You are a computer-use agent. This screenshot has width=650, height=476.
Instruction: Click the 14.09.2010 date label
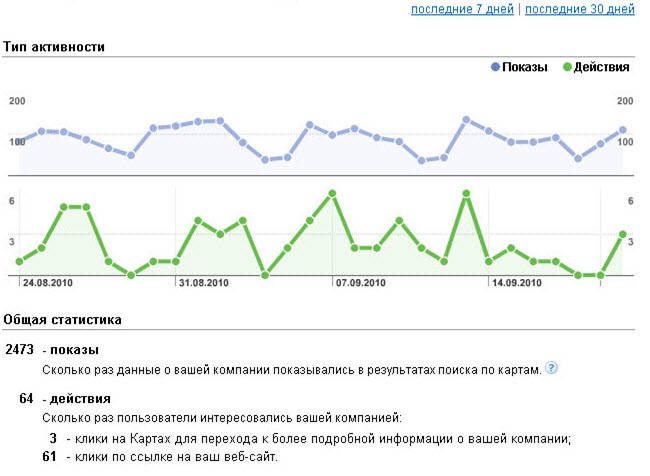tap(517, 283)
